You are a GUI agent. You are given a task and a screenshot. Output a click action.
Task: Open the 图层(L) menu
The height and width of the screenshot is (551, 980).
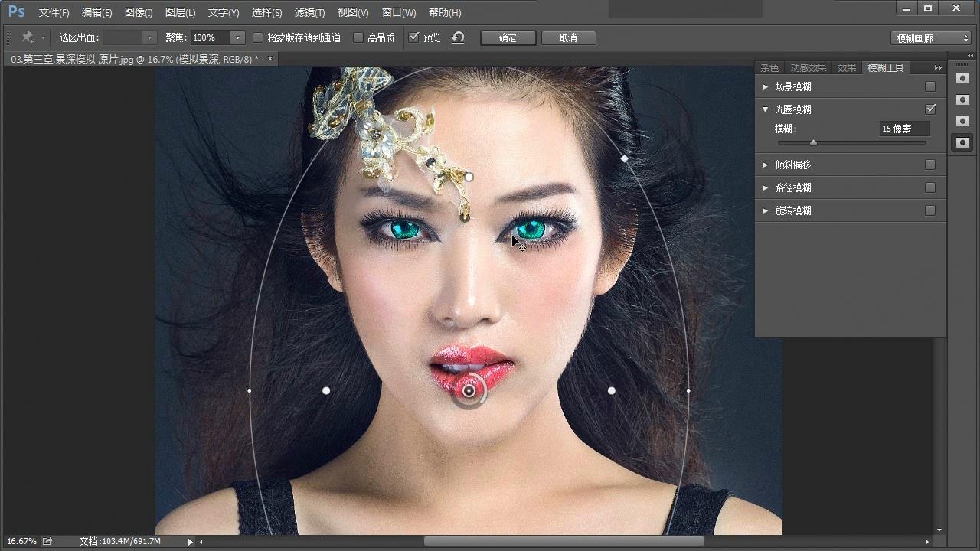(x=180, y=13)
